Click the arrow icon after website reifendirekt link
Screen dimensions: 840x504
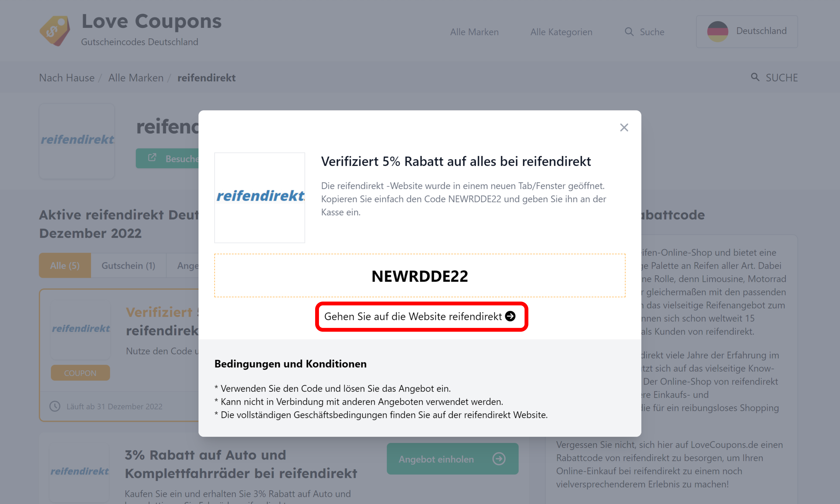[510, 316]
